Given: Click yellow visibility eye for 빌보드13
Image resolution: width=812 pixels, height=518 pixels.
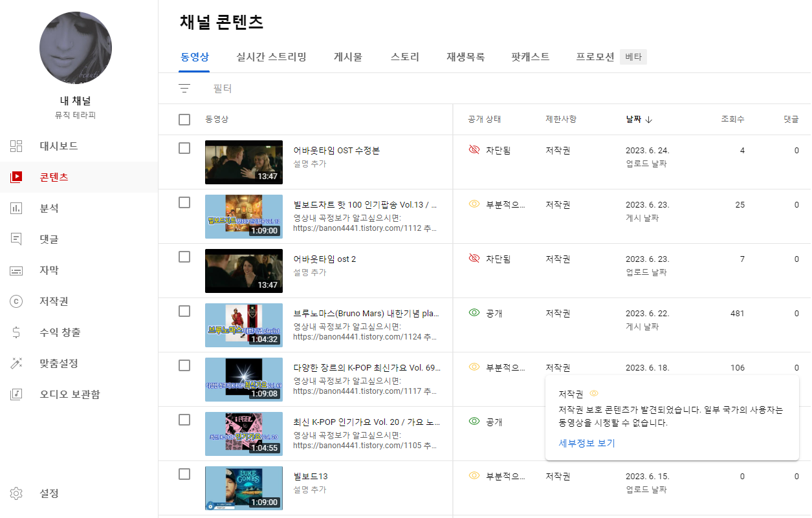Looking at the screenshot, I should click(474, 476).
